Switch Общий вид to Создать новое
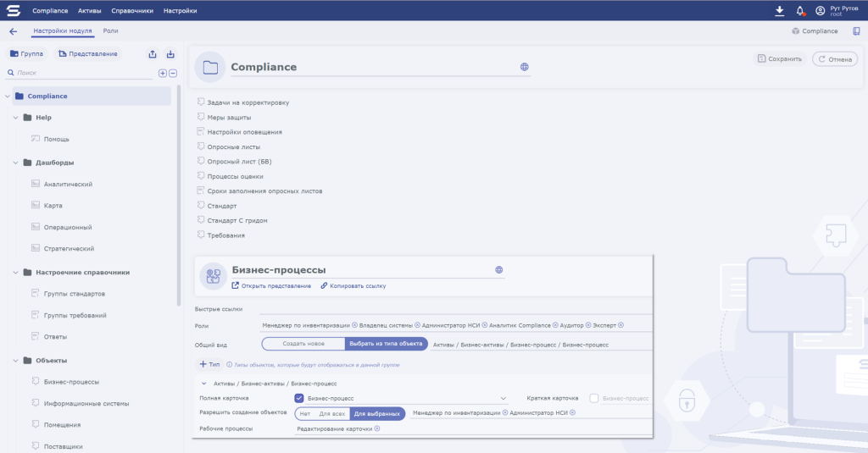Image resolution: width=868 pixels, height=453 pixels. (x=303, y=344)
